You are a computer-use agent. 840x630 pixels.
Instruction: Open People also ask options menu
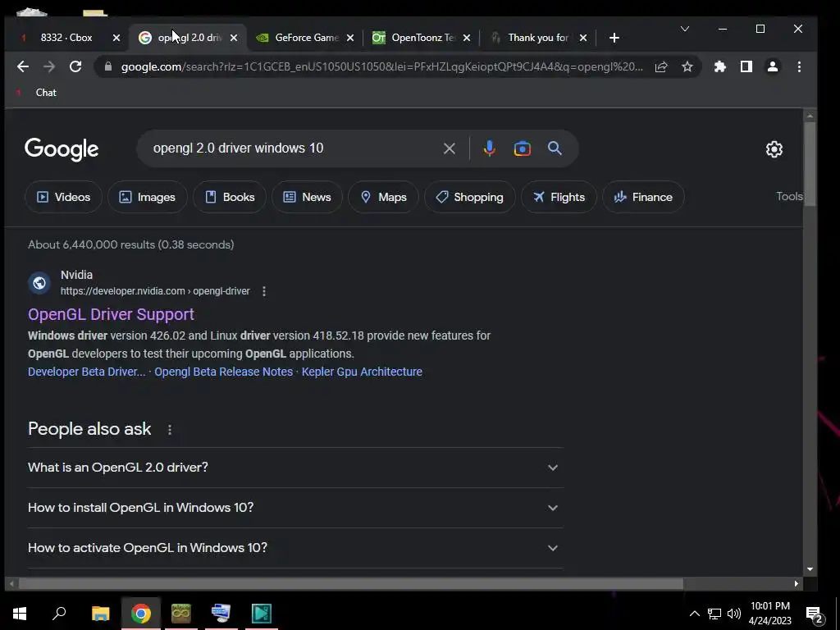(170, 430)
